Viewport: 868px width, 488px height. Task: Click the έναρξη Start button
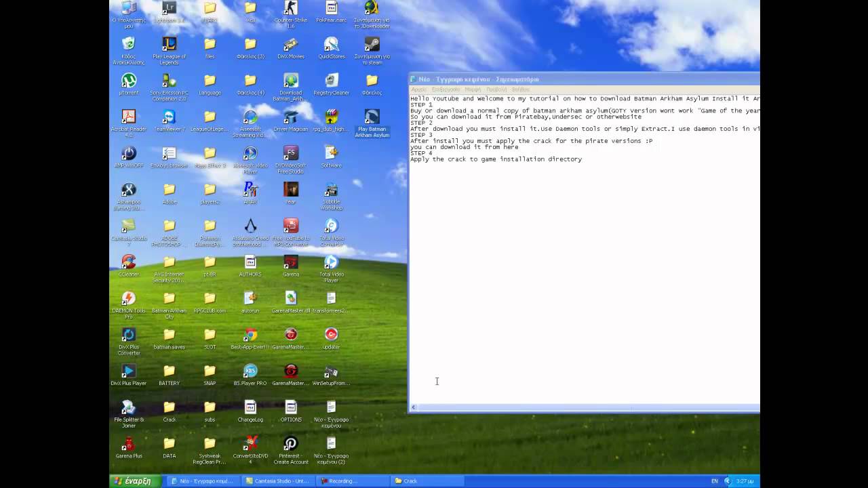(135, 481)
